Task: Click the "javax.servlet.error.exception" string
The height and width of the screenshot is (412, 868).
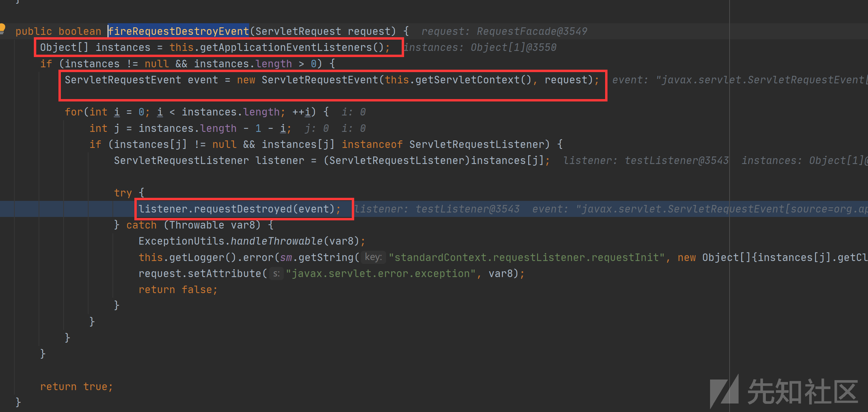Action: [381, 274]
